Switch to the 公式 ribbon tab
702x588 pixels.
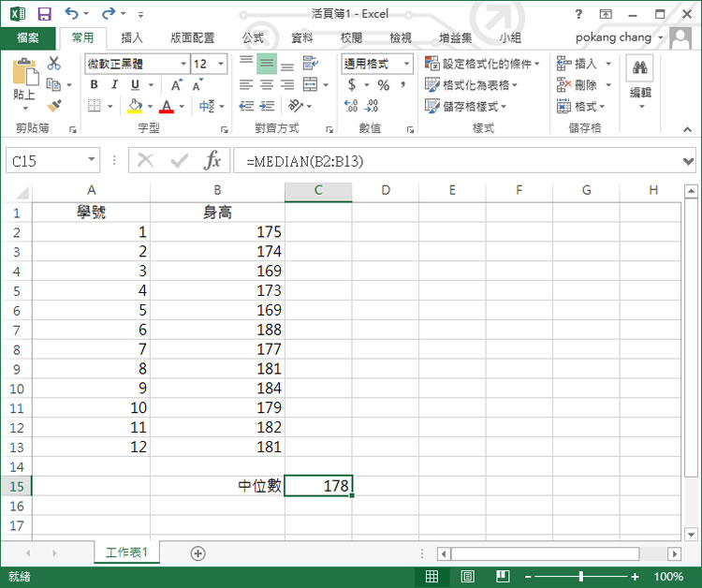[253, 38]
